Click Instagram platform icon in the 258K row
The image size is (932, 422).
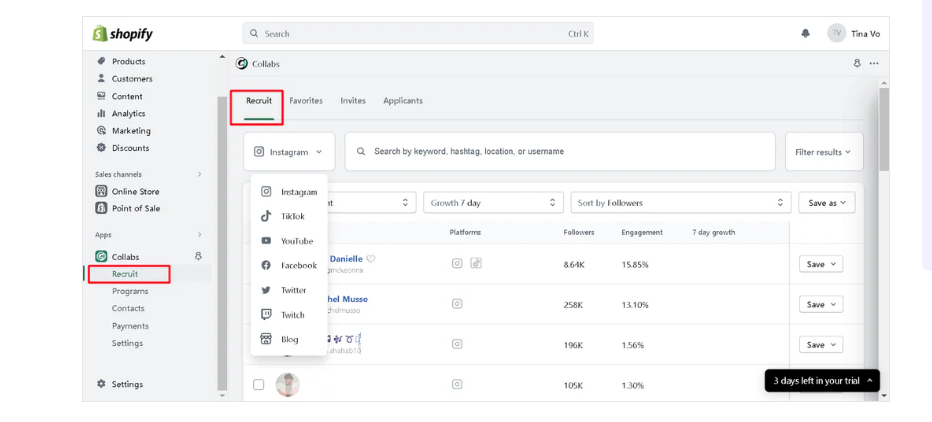(x=456, y=303)
